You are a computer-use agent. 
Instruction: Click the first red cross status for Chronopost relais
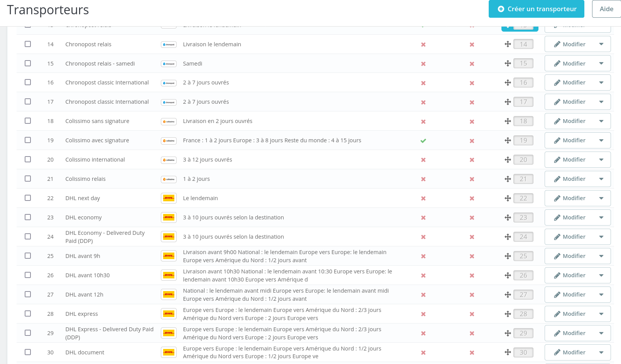(423, 45)
